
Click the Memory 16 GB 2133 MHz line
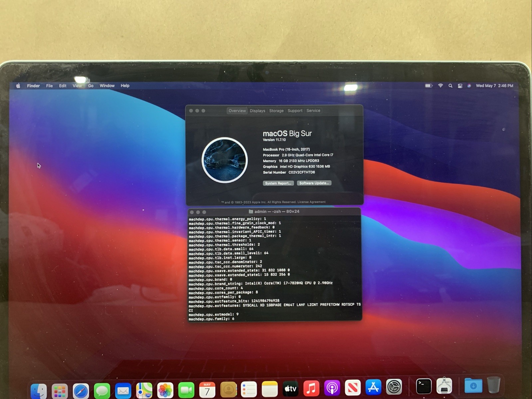[291, 161]
